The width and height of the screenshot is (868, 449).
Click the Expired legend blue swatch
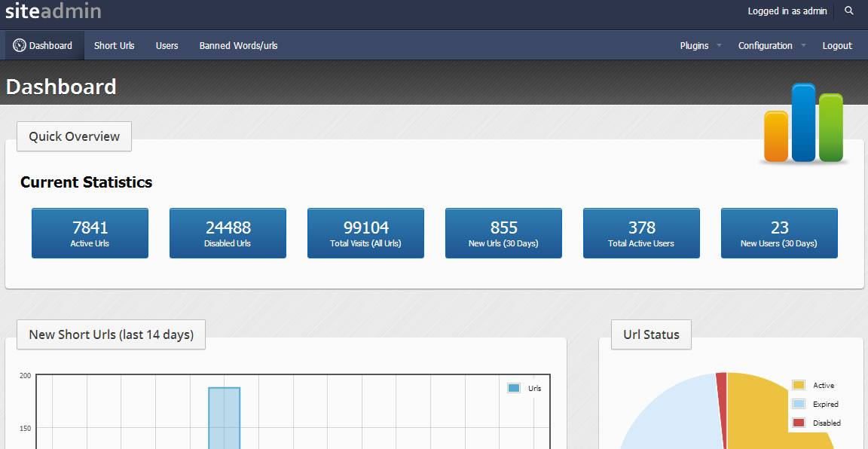799,404
